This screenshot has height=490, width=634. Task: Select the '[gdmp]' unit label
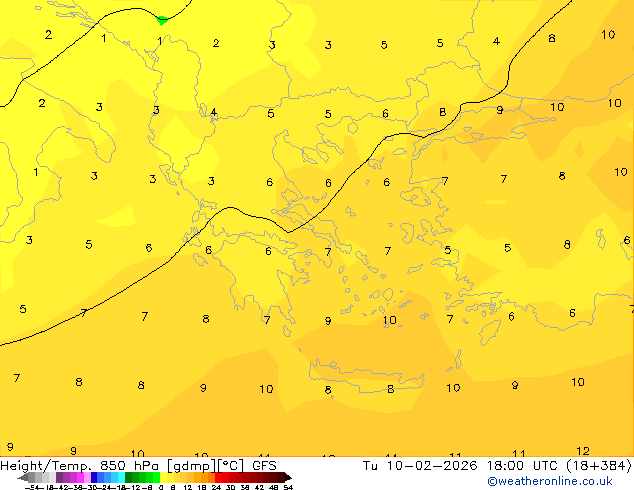(191, 466)
